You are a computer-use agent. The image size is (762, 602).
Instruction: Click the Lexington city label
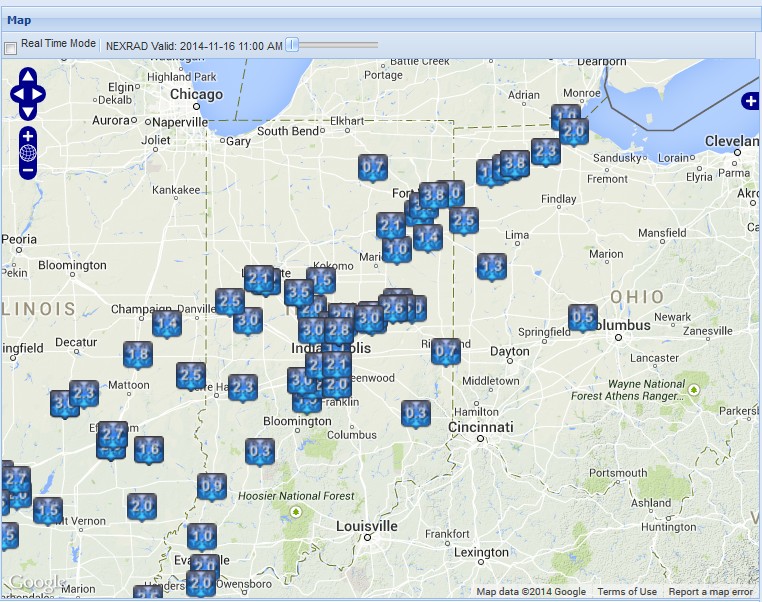click(x=481, y=552)
